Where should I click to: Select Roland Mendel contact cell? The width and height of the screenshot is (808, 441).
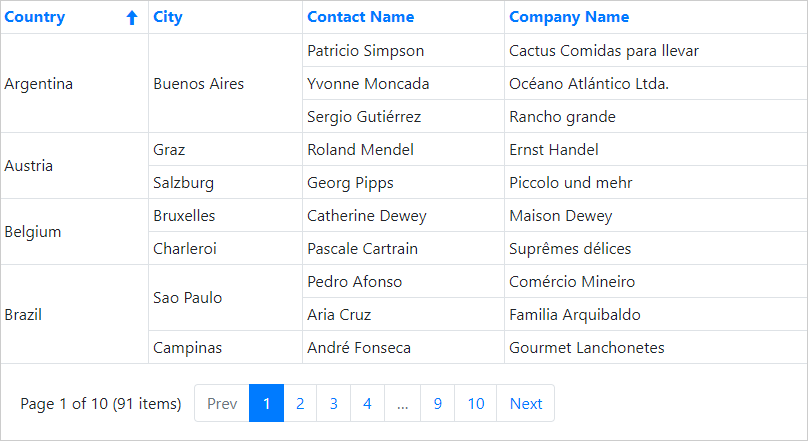pos(360,150)
